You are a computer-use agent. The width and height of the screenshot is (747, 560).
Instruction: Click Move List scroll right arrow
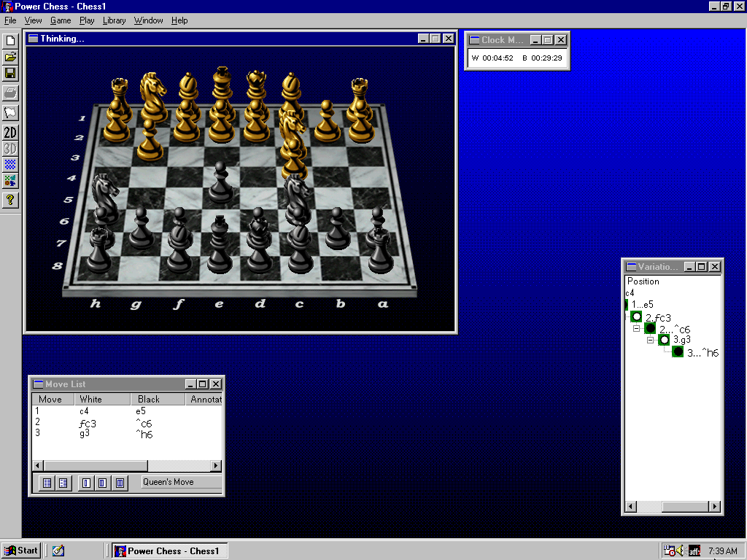[x=216, y=465]
